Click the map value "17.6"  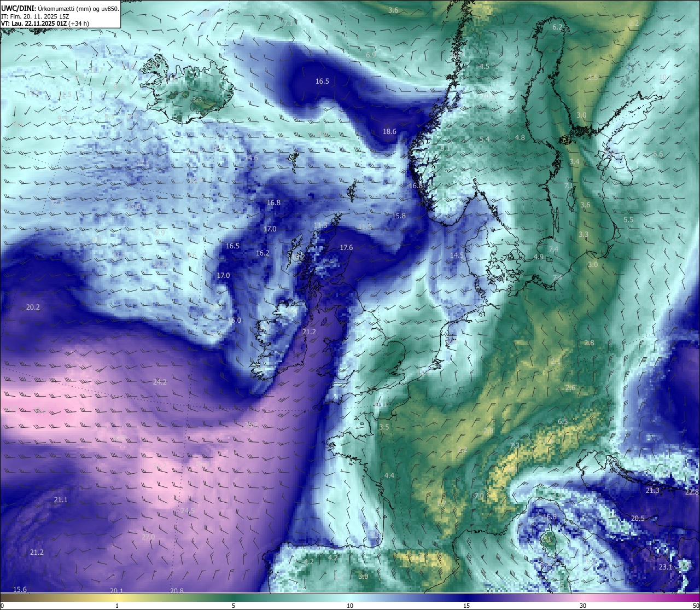(x=346, y=248)
